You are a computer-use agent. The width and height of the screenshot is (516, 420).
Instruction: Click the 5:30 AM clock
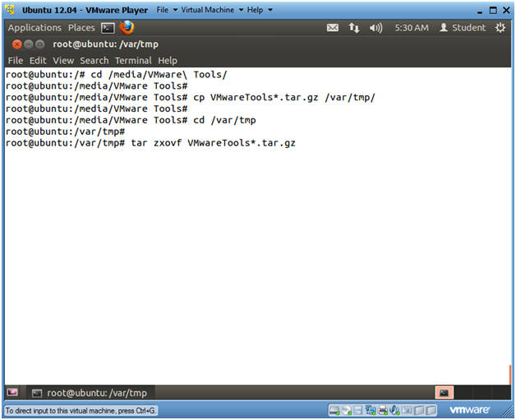[412, 28]
